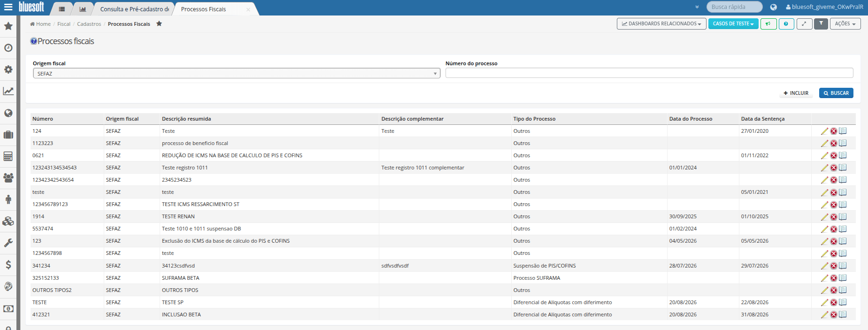Image resolution: width=868 pixels, height=330 pixels.
Task: Edit process 124 with pencil icon
Action: click(x=824, y=131)
